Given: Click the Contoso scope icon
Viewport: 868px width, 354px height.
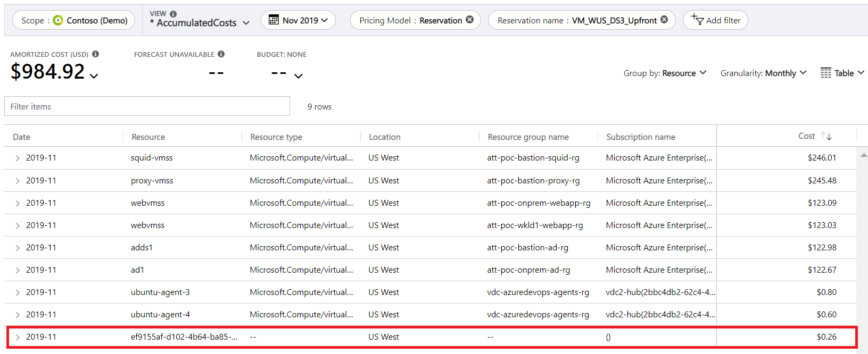Looking at the screenshot, I should [x=58, y=20].
